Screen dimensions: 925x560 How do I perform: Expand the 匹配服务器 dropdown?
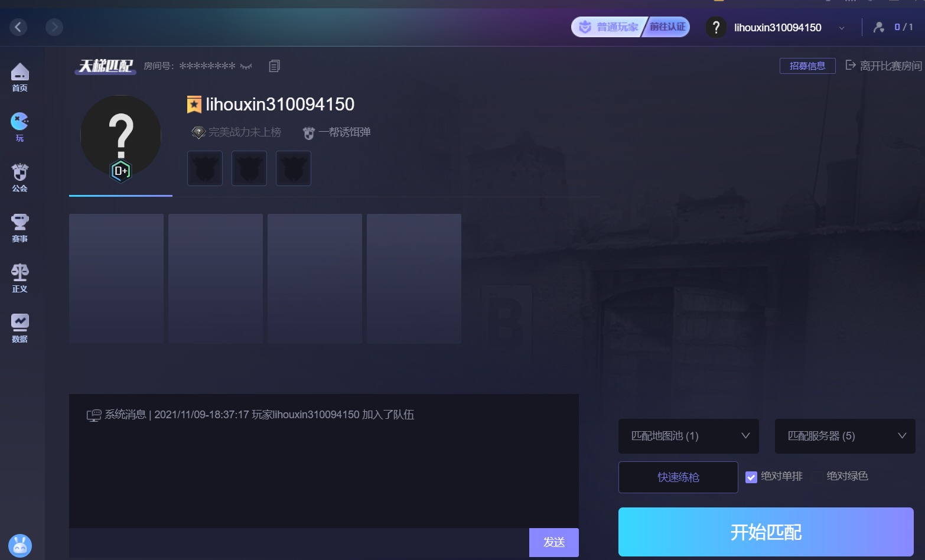pos(845,436)
